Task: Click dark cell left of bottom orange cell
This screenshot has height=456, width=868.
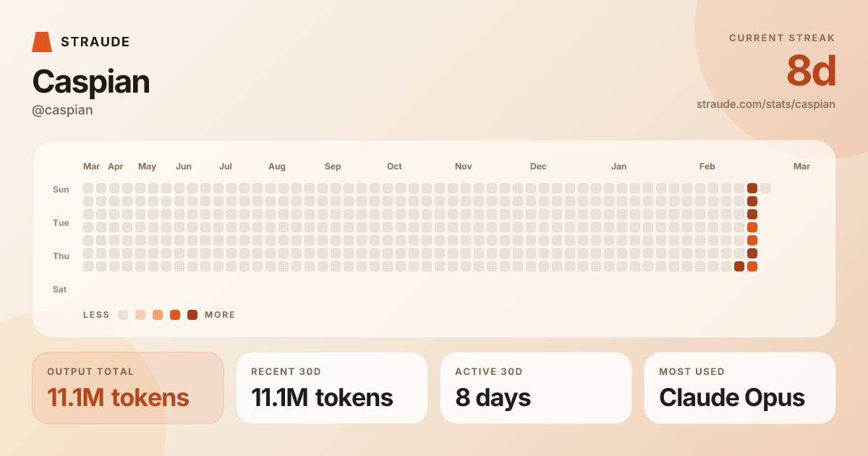Action: pos(739,266)
